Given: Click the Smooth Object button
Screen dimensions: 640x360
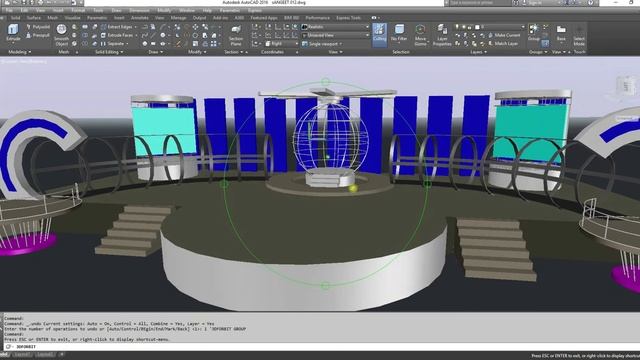Looking at the screenshot, I should coord(62,35).
